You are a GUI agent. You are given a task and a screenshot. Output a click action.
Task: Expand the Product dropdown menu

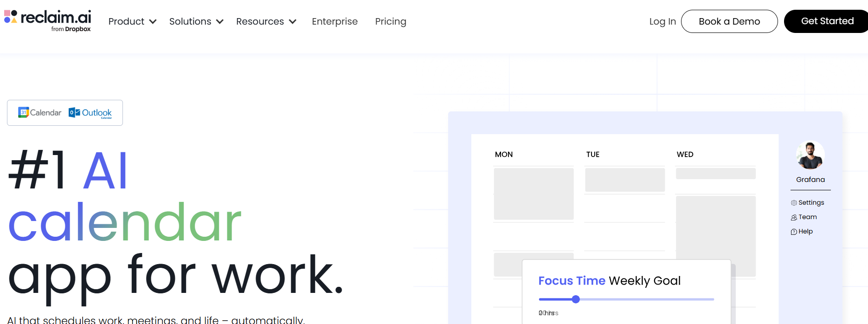point(132,21)
